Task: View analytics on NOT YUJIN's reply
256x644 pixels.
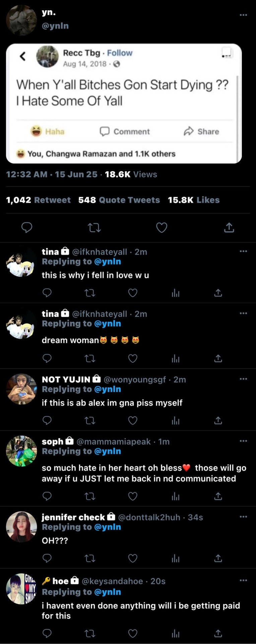Action: [x=176, y=421]
